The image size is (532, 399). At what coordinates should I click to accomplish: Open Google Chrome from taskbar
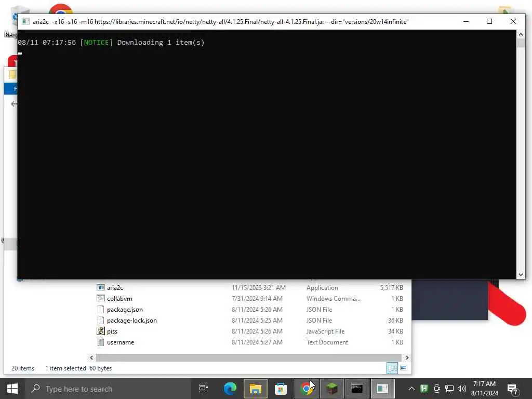coord(306,389)
